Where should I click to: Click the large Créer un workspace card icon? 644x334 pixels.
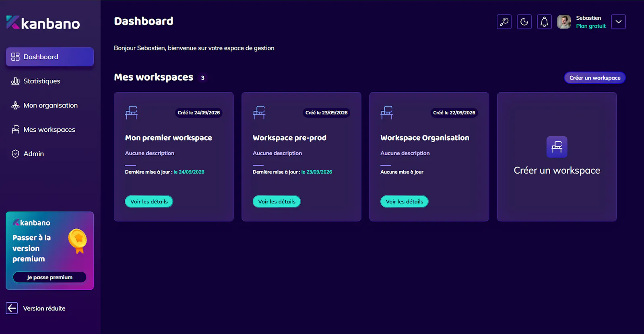(x=557, y=147)
